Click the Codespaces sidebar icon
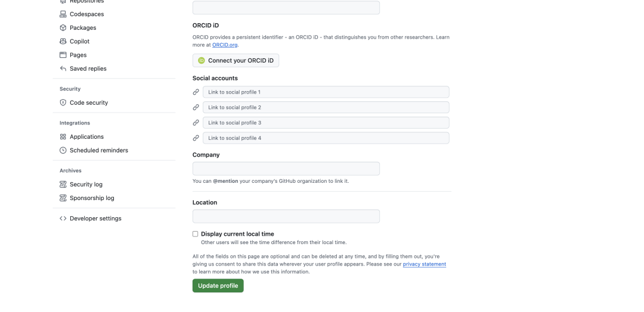Screen dimensions: 644x312 click(63, 14)
